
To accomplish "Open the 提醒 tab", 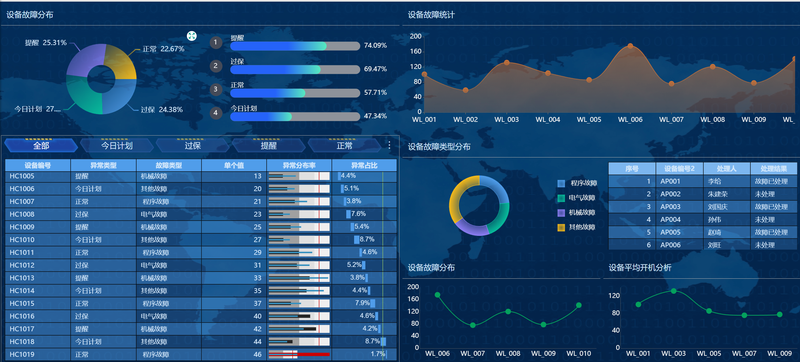I will (x=269, y=146).
